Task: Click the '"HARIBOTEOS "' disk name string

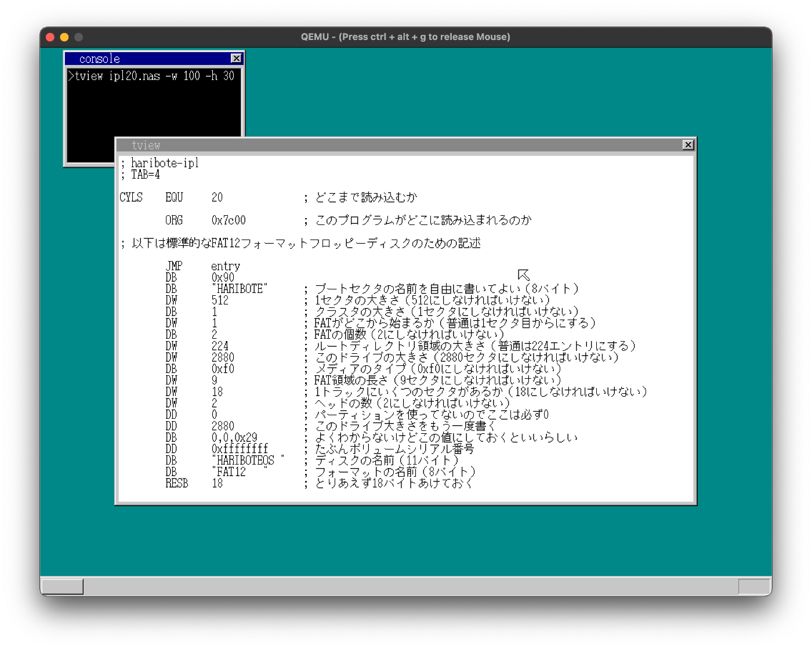Action: click(x=248, y=461)
